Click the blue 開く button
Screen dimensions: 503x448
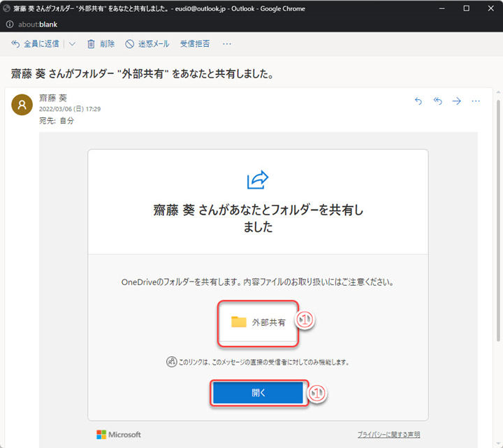tap(258, 393)
